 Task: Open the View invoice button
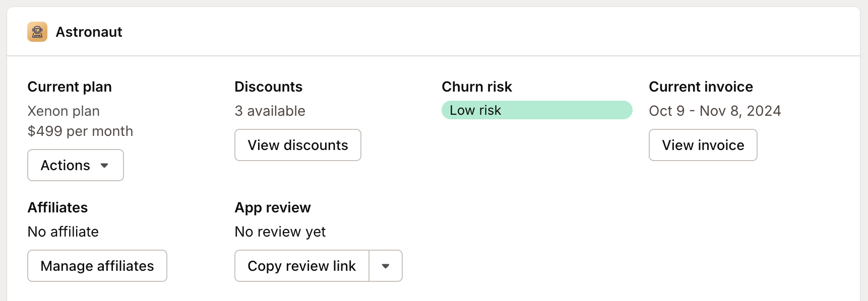coord(703,145)
